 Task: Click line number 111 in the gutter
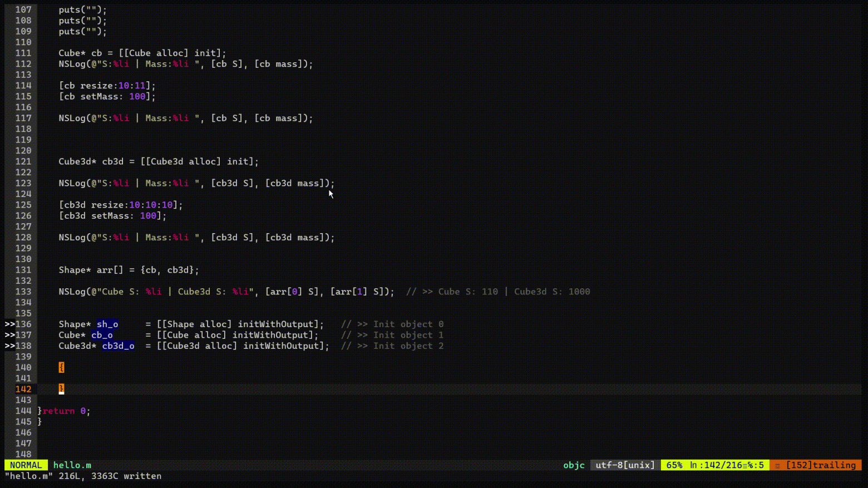pos(23,53)
